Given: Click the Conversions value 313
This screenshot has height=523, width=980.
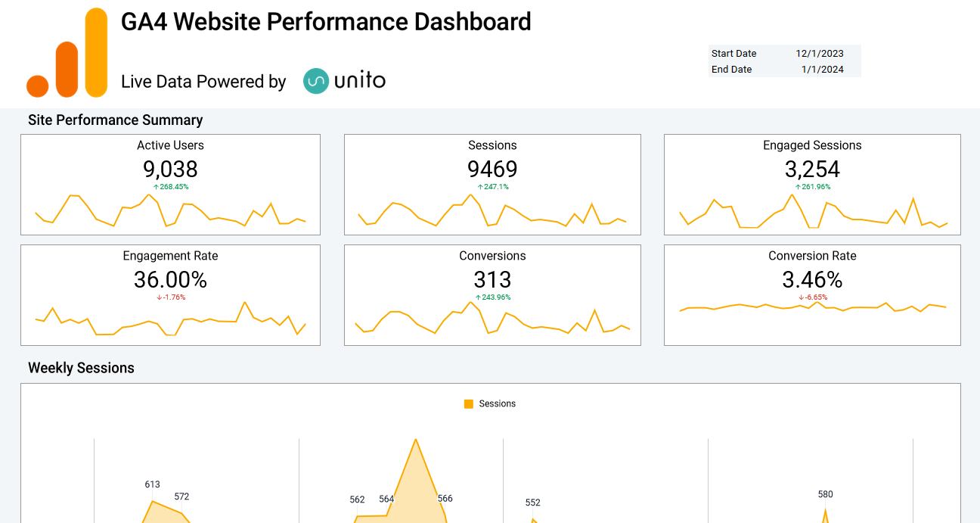Looking at the screenshot, I should (492, 280).
